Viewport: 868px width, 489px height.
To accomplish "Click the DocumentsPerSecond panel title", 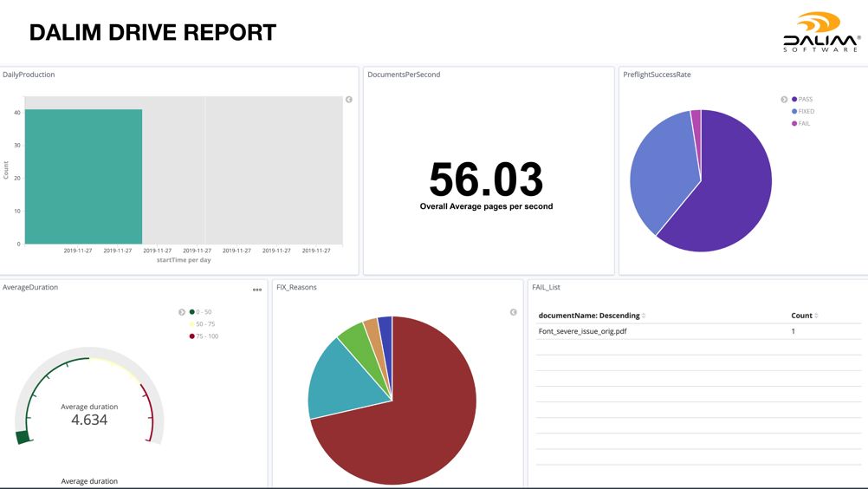I will click(x=404, y=75).
